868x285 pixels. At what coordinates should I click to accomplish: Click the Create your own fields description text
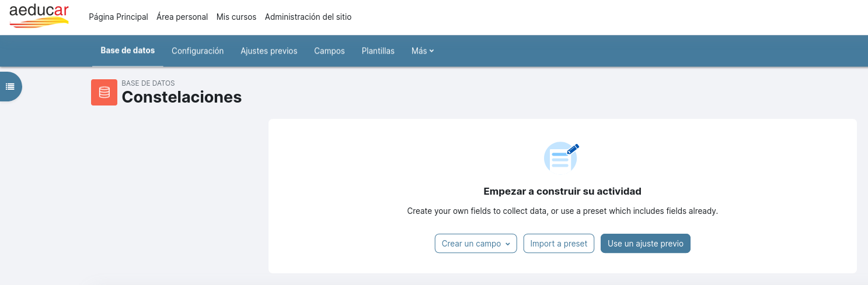[x=563, y=211]
